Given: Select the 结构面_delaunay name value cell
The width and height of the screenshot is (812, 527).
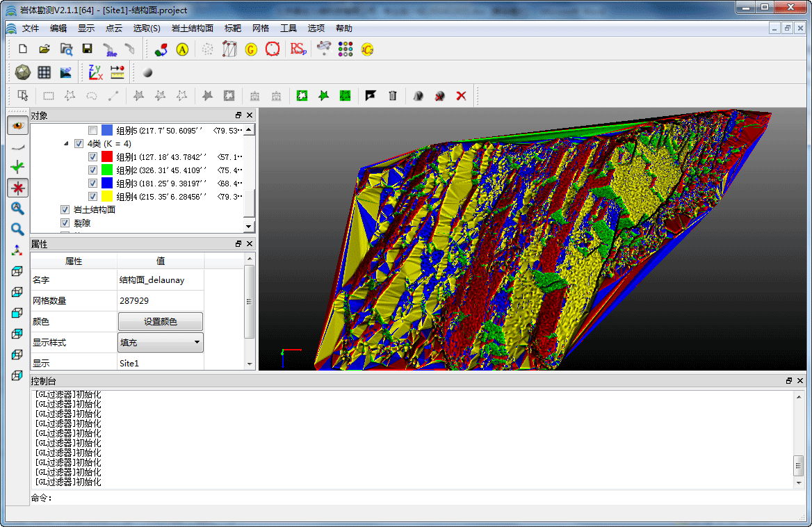Looking at the screenshot, I should click(x=161, y=280).
